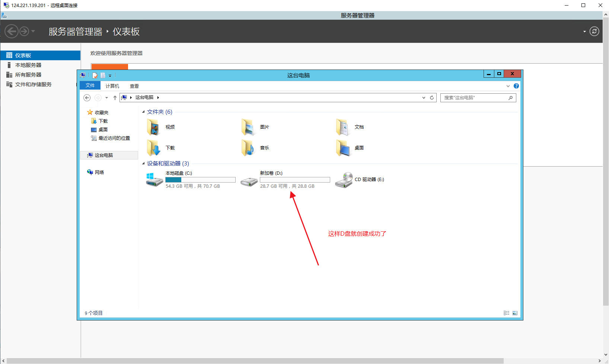Open the 音乐 folder icon

click(248, 148)
